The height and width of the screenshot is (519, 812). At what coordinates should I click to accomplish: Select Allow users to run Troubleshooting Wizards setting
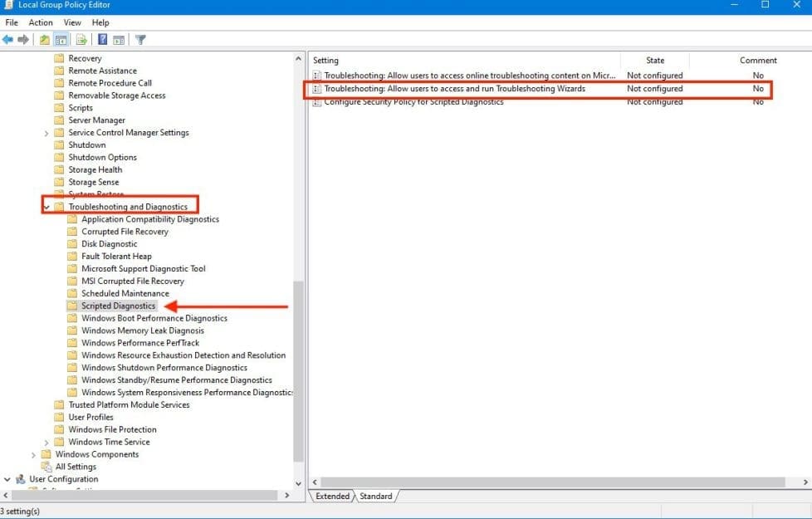[x=454, y=89]
